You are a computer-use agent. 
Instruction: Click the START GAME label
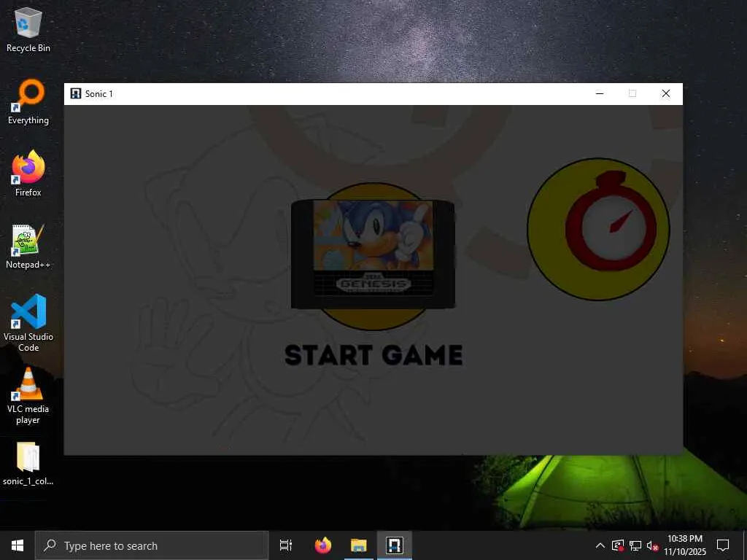point(373,355)
